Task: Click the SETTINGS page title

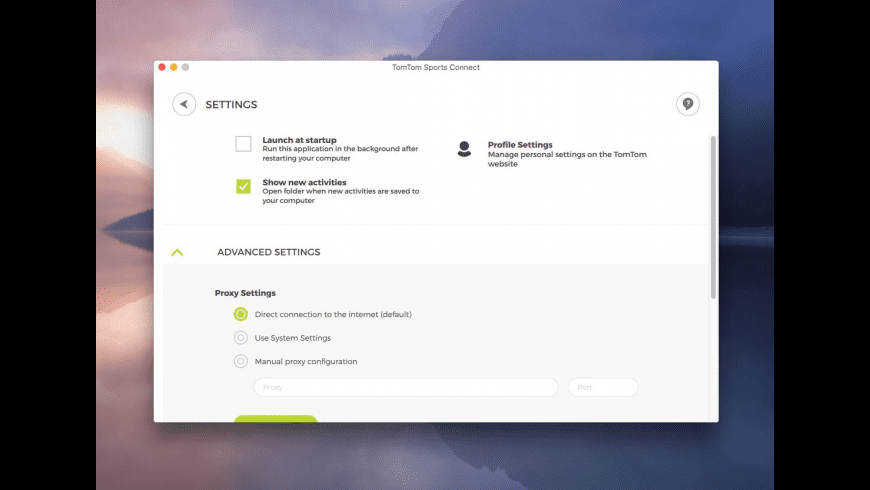Action: click(231, 104)
